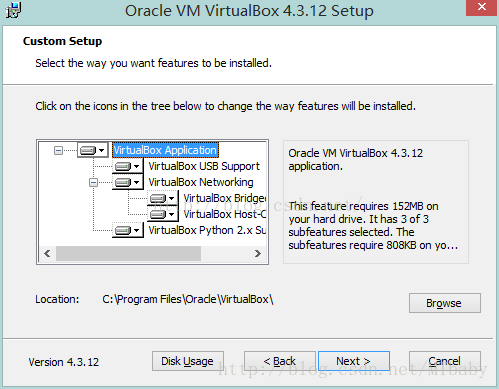Select VirtualBox USB Support feature label
499x389 pixels.
204,166
